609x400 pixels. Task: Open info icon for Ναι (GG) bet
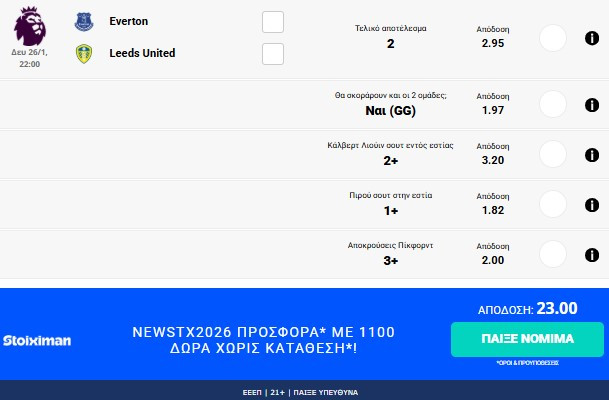tap(591, 104)
